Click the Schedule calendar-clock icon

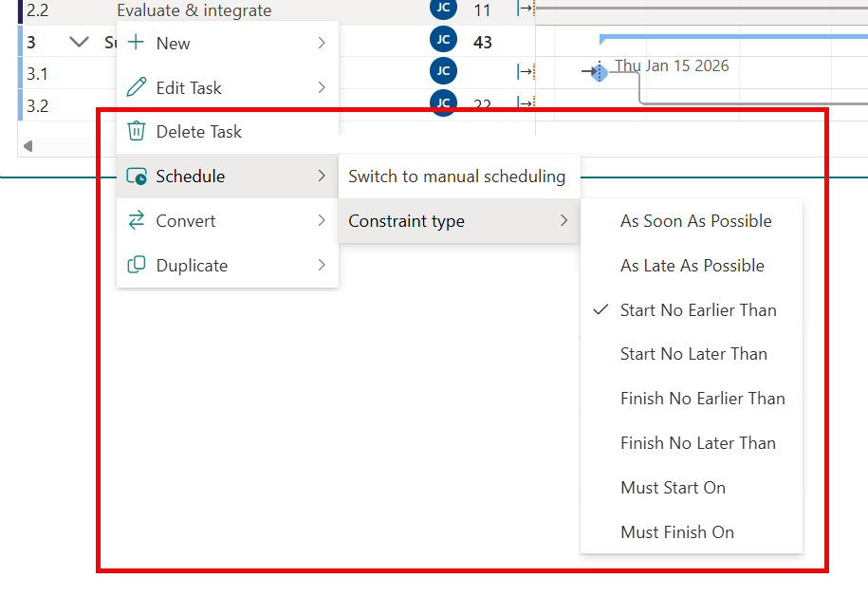click(137, 177)
